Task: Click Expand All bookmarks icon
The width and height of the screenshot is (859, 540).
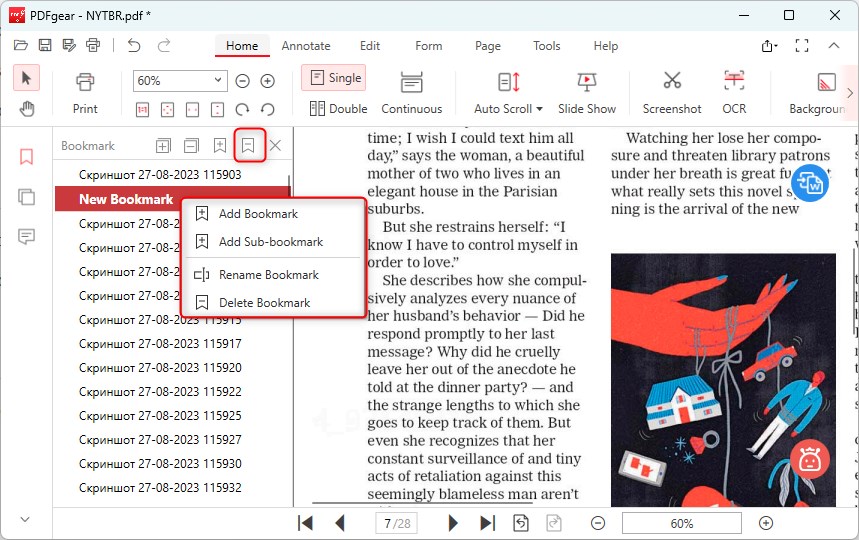Action: (x=163, y=146)
